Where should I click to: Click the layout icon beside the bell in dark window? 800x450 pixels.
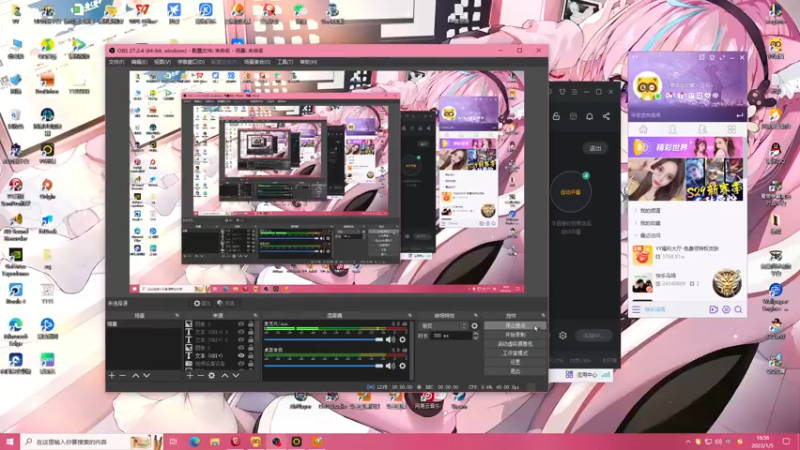click(x=573, y=116)
